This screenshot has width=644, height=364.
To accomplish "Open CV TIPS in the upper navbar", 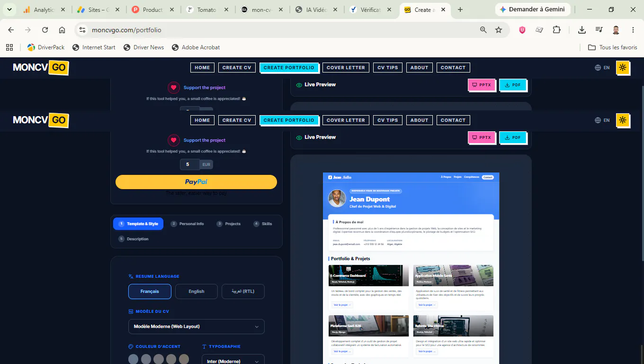I will (x=388, y=67).
